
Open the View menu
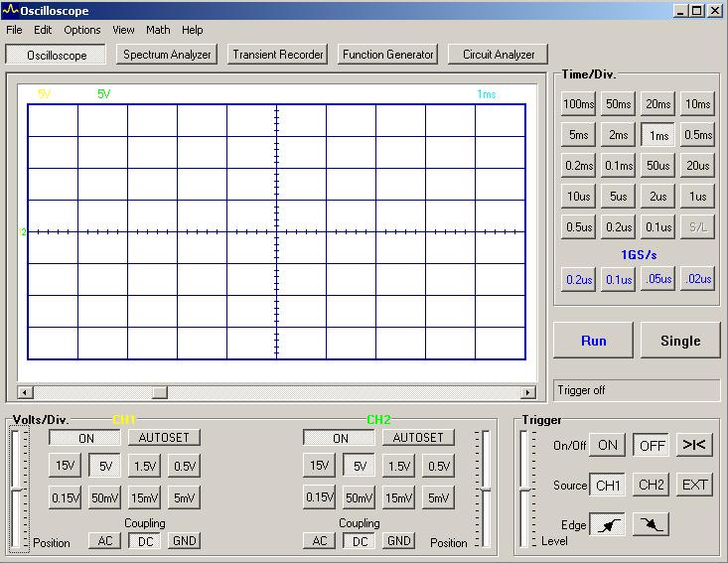point(123,30)
